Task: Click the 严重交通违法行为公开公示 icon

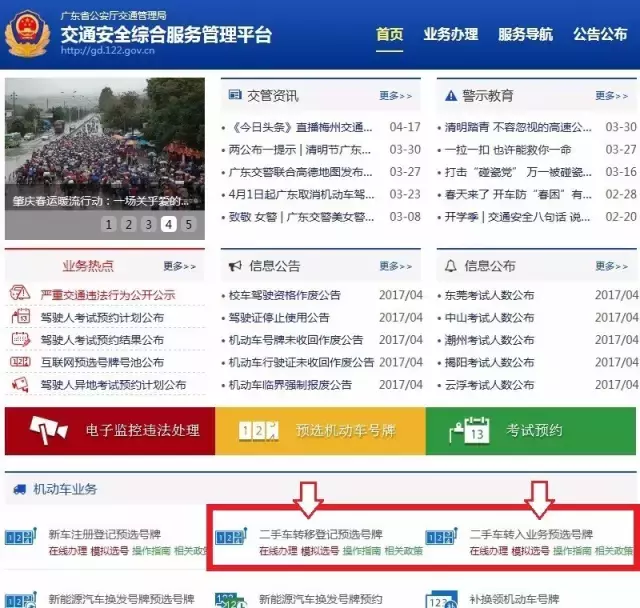Action: (20, 293)
